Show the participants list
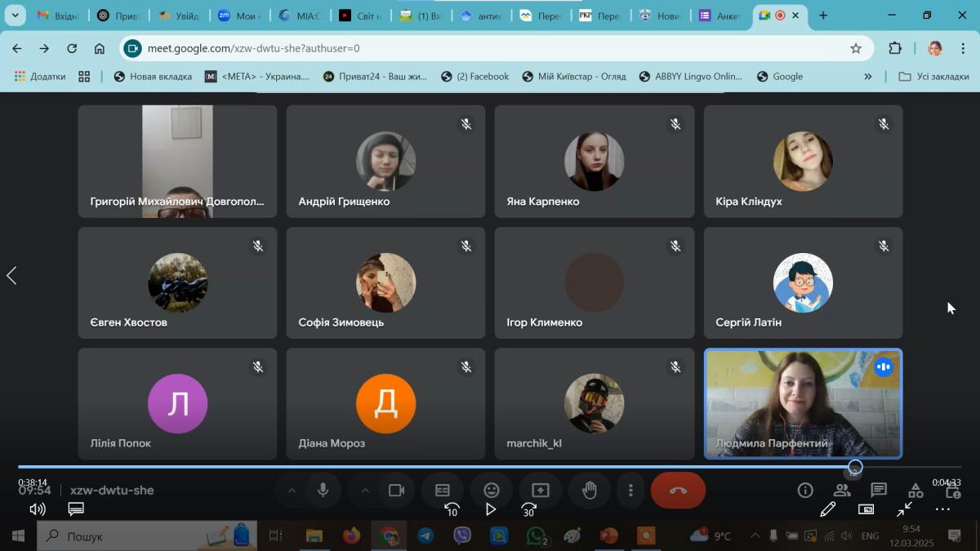The height and width of the screenshot is (551, 980). click(x=842, y=490)
